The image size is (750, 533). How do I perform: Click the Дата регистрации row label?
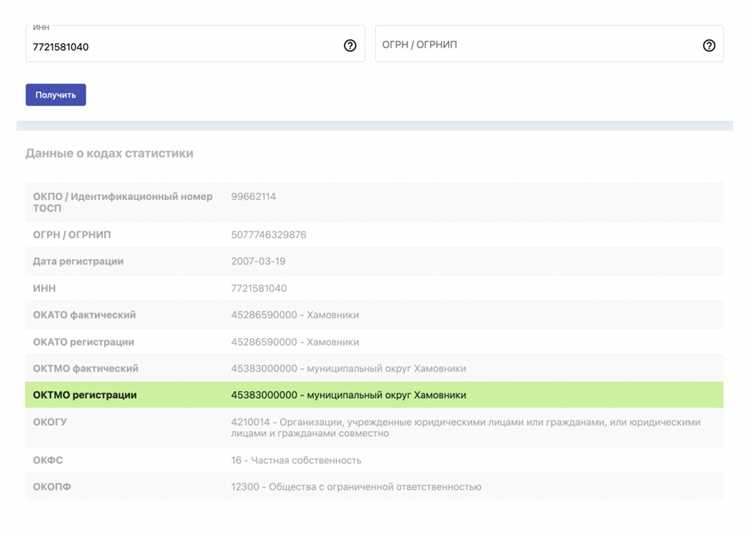[78, 262]
